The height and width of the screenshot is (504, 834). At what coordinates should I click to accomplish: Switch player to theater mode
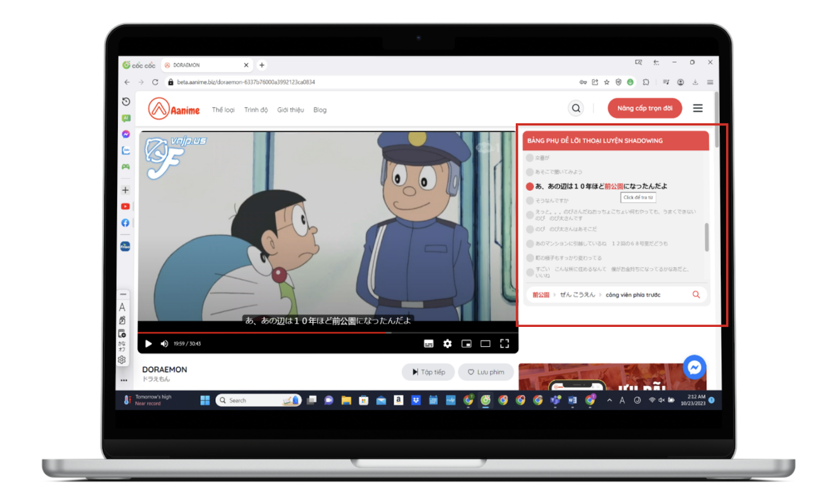pyautogui.click(x=485, y=343)
